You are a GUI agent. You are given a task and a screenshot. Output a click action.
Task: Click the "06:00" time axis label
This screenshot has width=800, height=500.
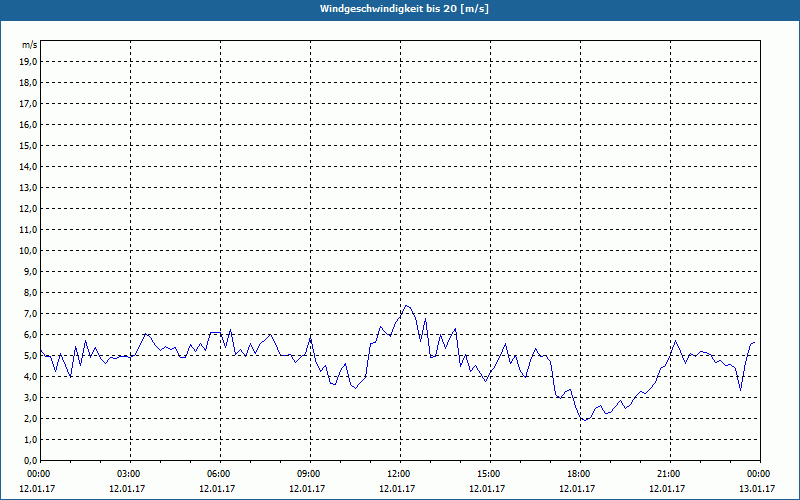220,474
